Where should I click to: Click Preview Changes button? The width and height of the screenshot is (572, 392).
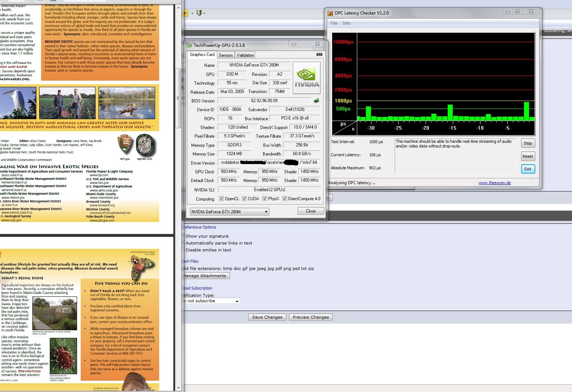[x=311, y=317]
